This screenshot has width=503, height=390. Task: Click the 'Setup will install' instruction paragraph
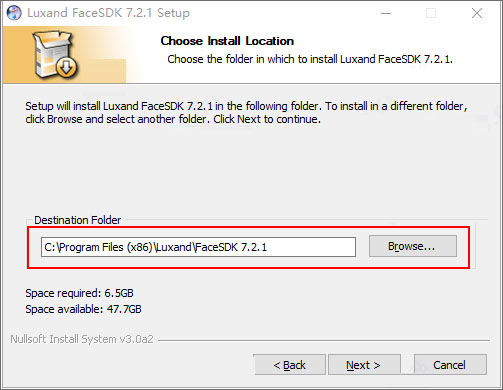click(246, 112)
